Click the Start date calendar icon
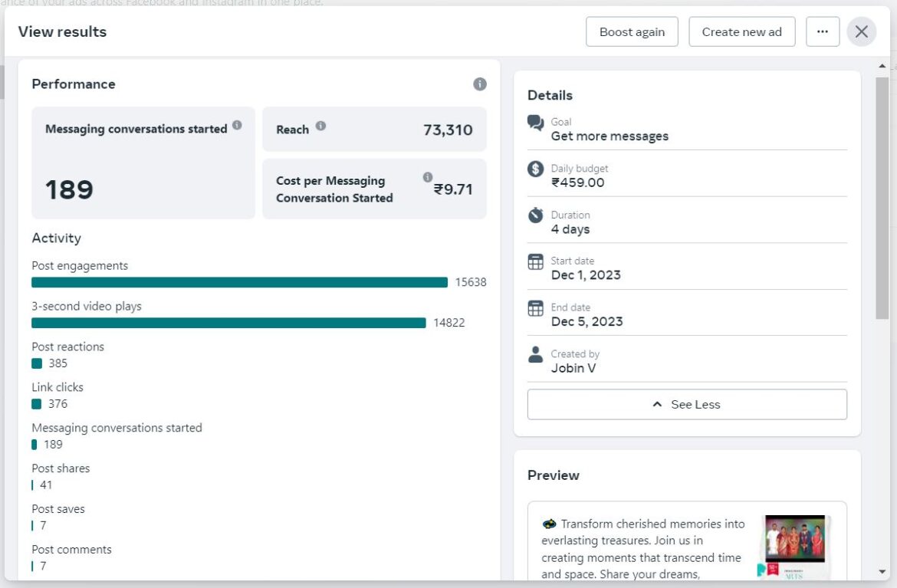The image size is (897, 588). [x=535, y=262]
